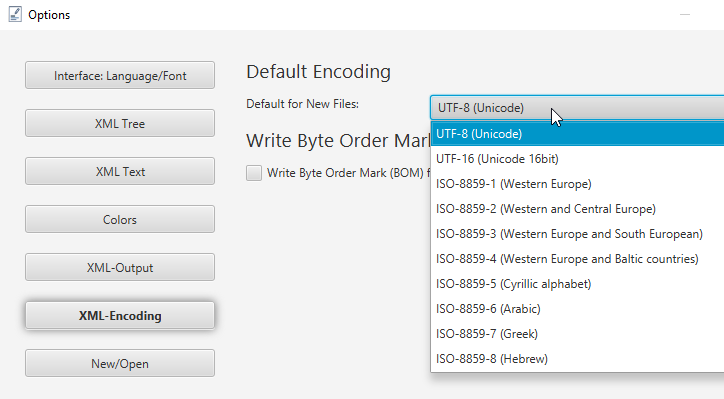This screenshot has height=399, width=724.
Task: Open the New/Open settings section
Action: [x=120, y=363]
